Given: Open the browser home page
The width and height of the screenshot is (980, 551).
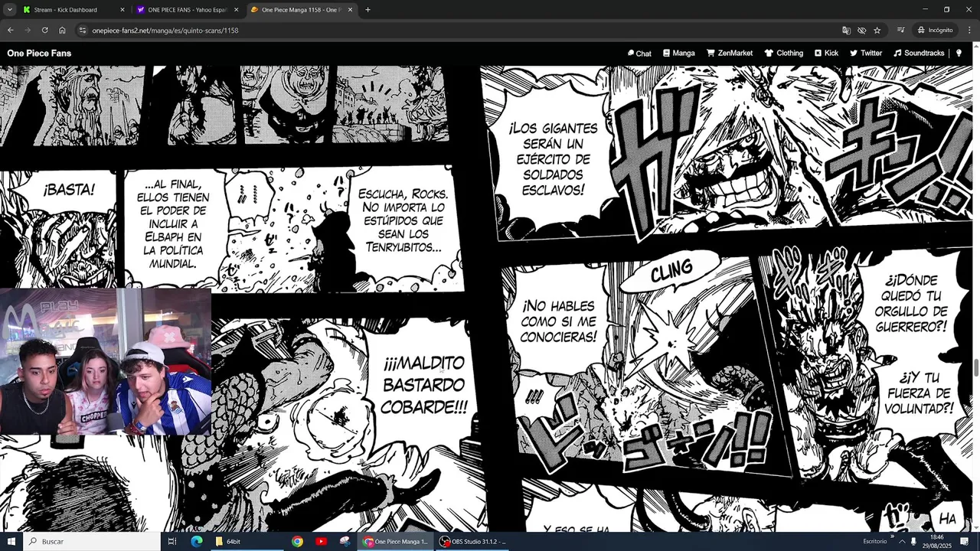Looking at the screenshot, I should pos(62,31).
